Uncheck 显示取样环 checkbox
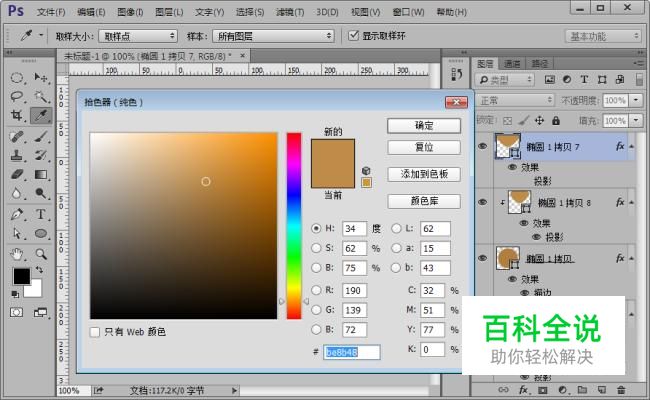Screen dimensions: 650x400 [x=353, y=36]
